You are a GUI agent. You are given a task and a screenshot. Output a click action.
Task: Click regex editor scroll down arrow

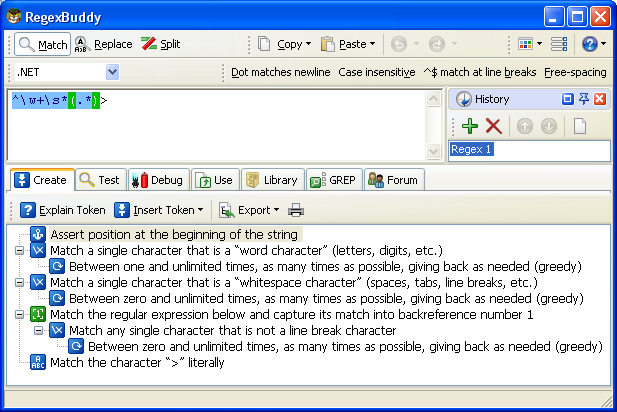pyautogui.click(x=433, y=151)
